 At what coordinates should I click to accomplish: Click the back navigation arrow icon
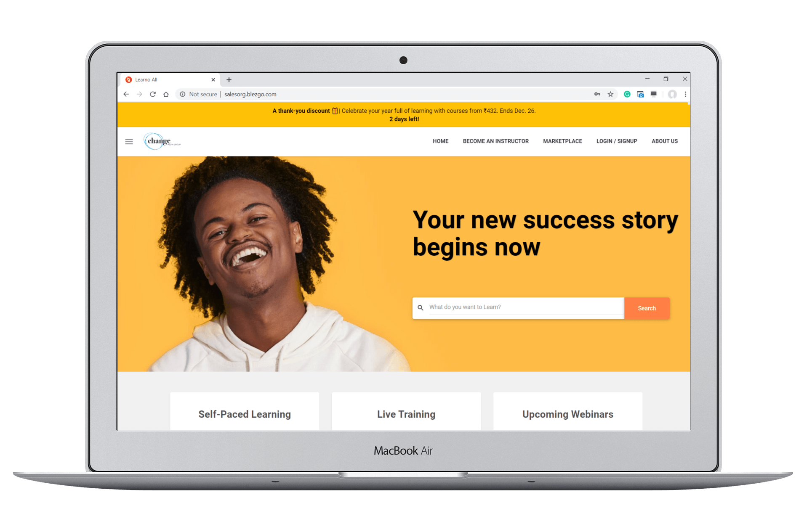click(128, 94)
